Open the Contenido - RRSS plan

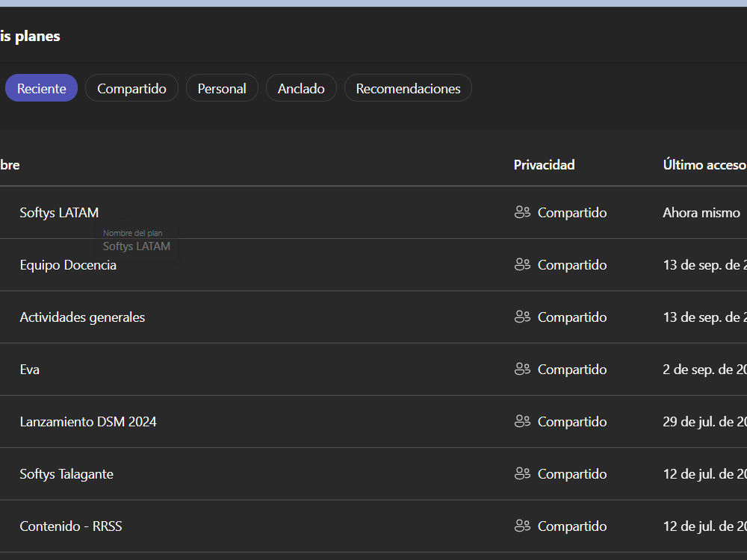[x=71, y=526]
